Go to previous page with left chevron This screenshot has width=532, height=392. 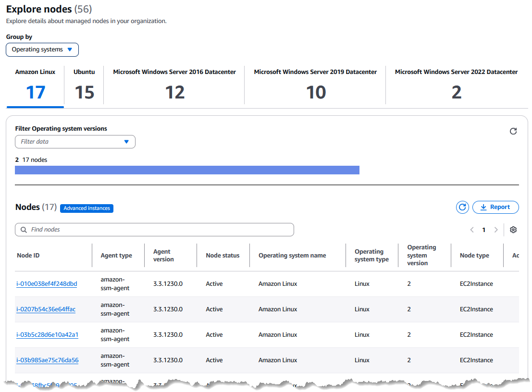click(x=472, y=230)
